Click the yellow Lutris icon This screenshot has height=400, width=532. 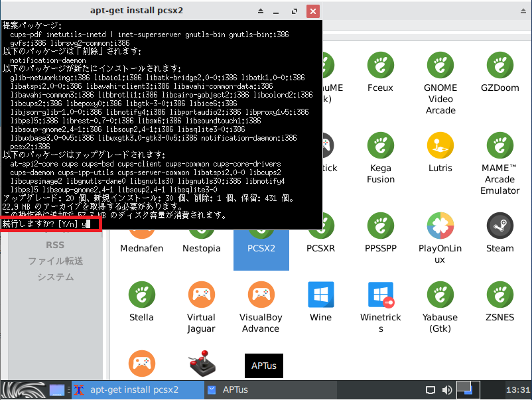(x=440, y=145)
